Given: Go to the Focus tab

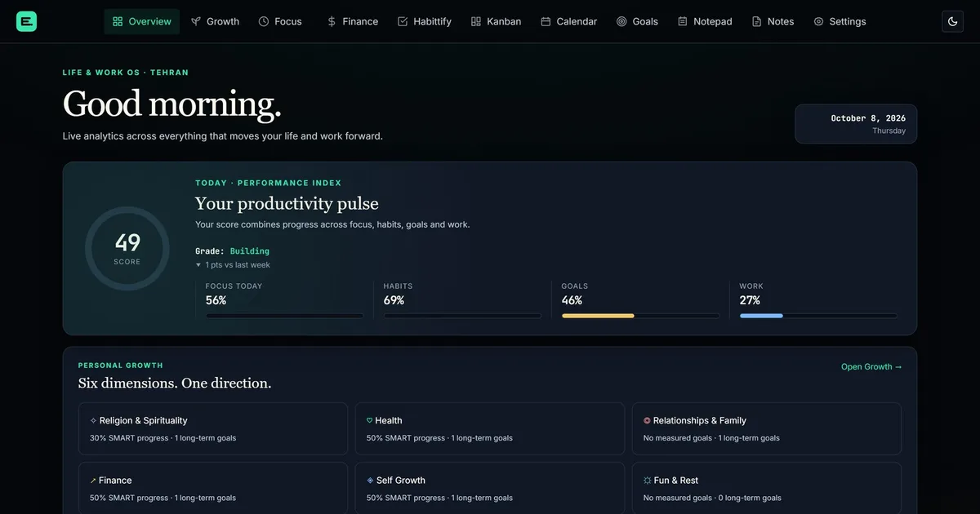Looking at the screenshot, I should click(x=280, y=21).
